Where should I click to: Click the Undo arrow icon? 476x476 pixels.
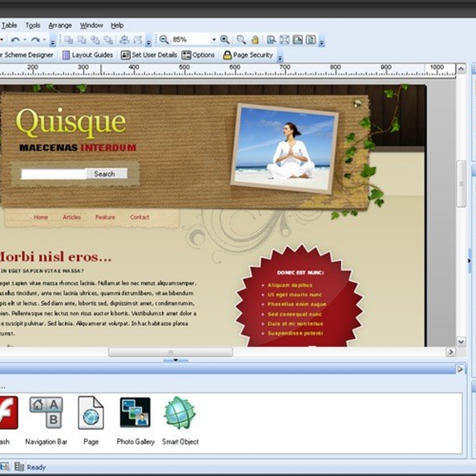tap(15, 40)
